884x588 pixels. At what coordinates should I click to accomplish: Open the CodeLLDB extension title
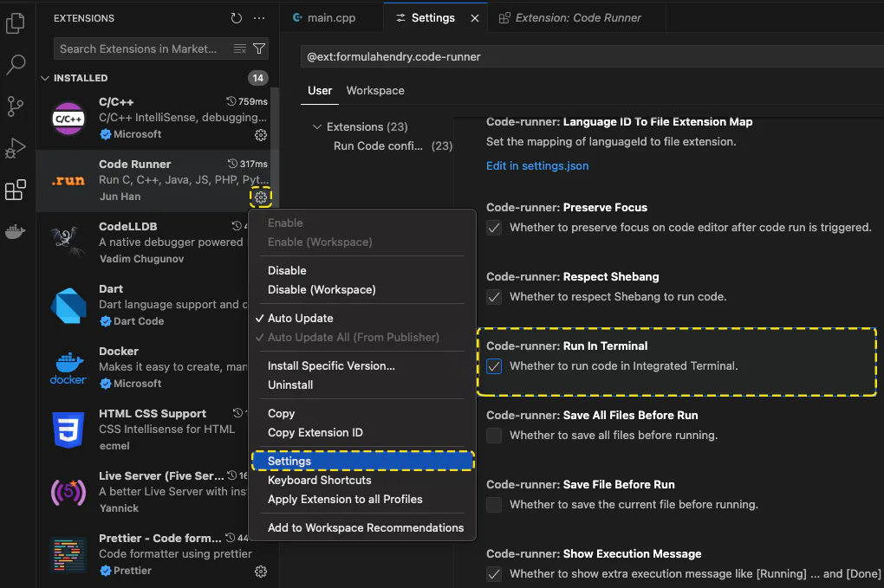tap(128, 226)
